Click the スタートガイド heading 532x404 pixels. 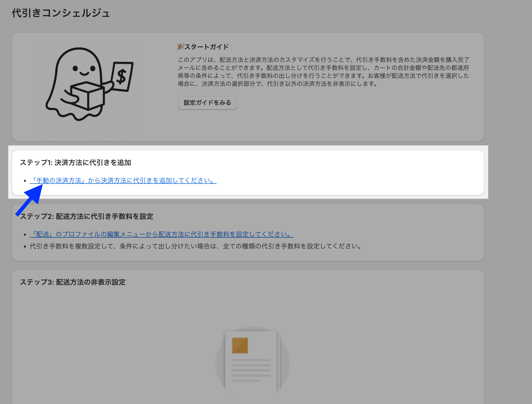(x=207, y=47)
